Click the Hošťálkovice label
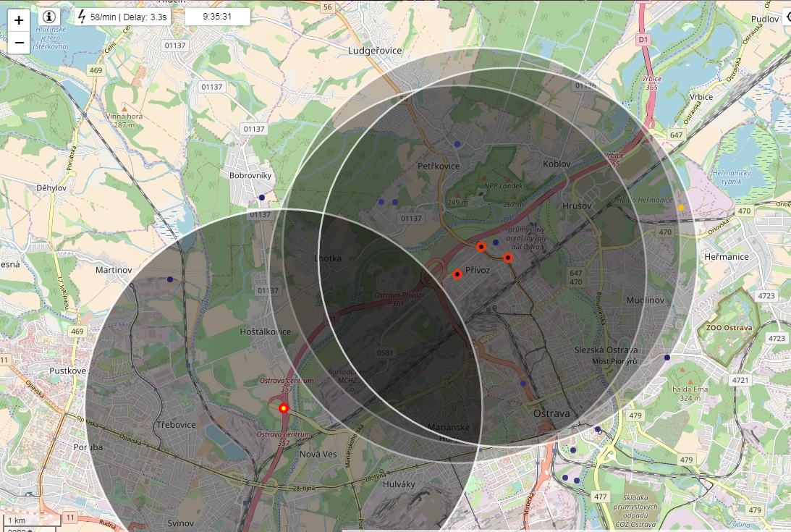 266,332
